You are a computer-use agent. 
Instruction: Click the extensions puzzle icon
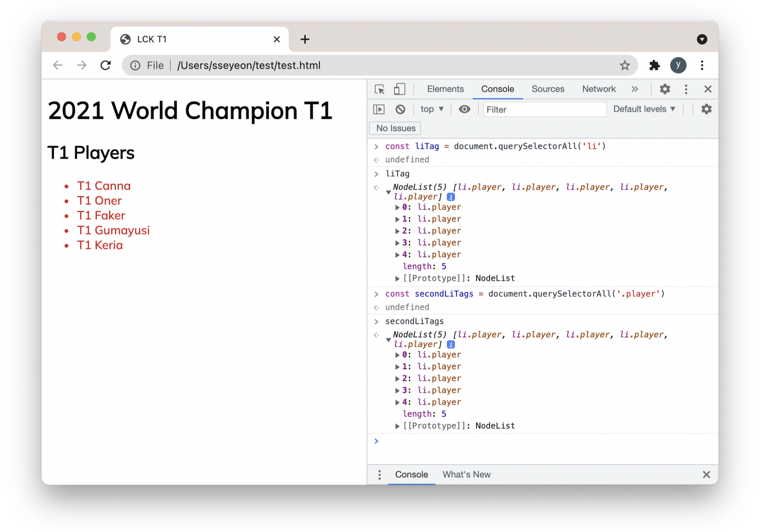pos(654,65)
